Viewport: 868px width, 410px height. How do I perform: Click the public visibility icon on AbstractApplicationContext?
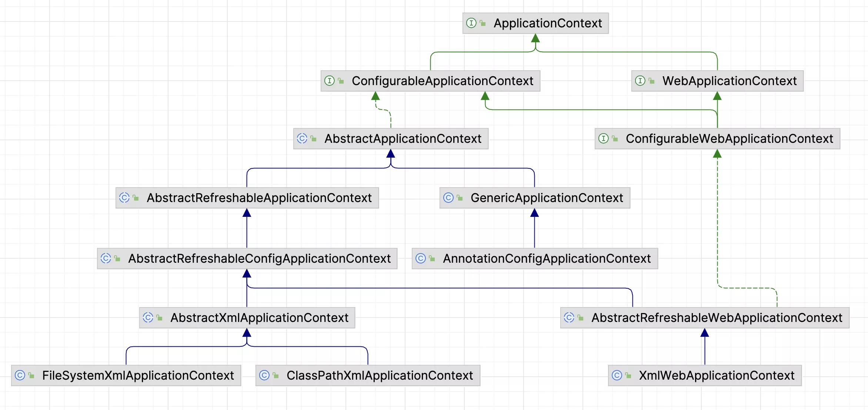313,139
